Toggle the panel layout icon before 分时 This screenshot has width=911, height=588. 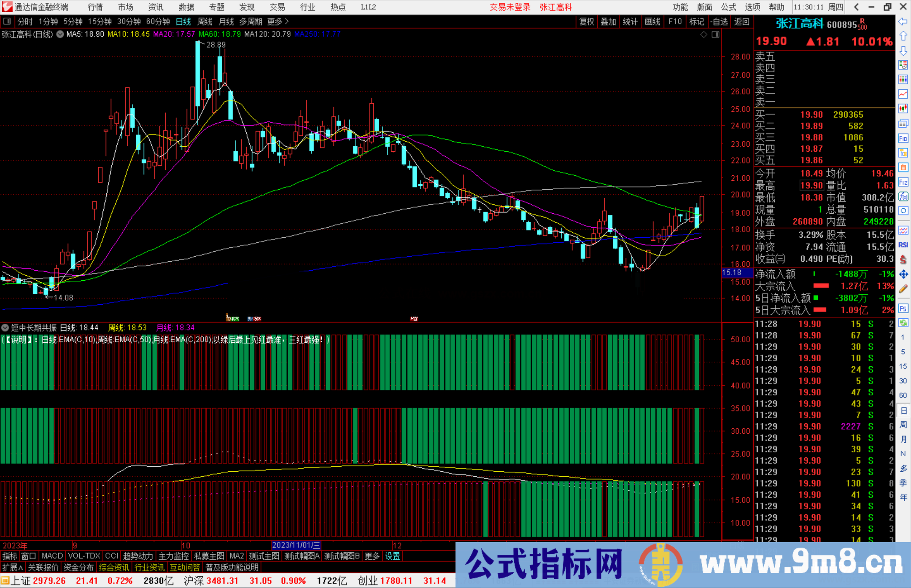[x=7, y=21]
